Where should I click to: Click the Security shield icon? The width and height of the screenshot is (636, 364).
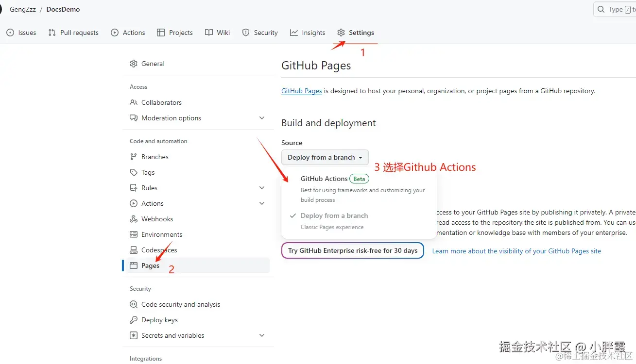coord(246,33)
